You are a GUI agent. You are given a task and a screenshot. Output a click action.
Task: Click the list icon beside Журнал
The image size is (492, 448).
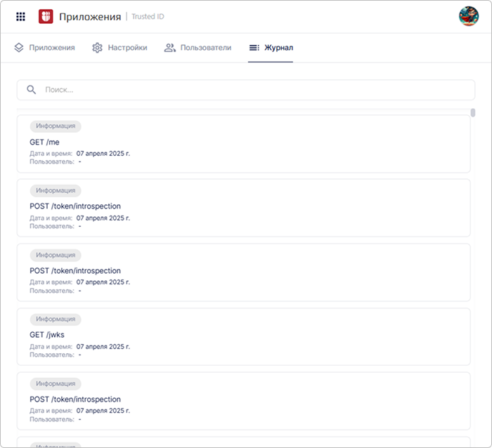click(x=254, y=48)
